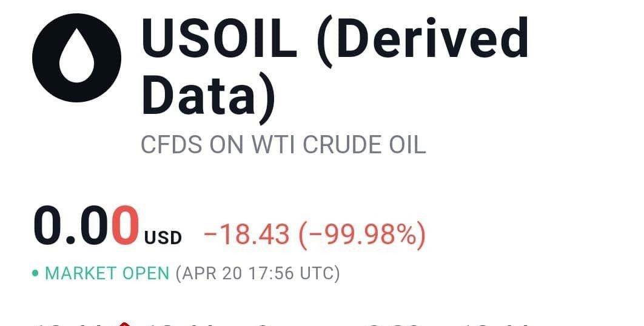Click the (−99.98%) percentage change

(362, 235)
